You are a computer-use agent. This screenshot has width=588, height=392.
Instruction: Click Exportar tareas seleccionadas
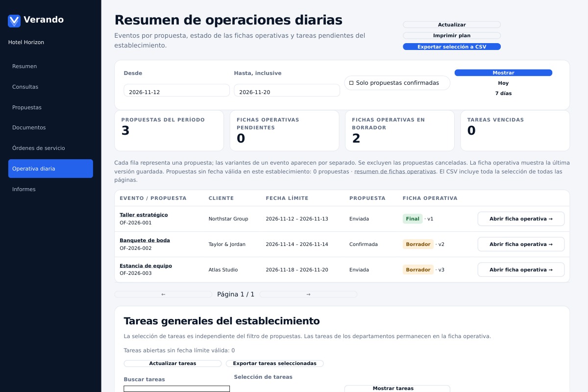[274, 364]
